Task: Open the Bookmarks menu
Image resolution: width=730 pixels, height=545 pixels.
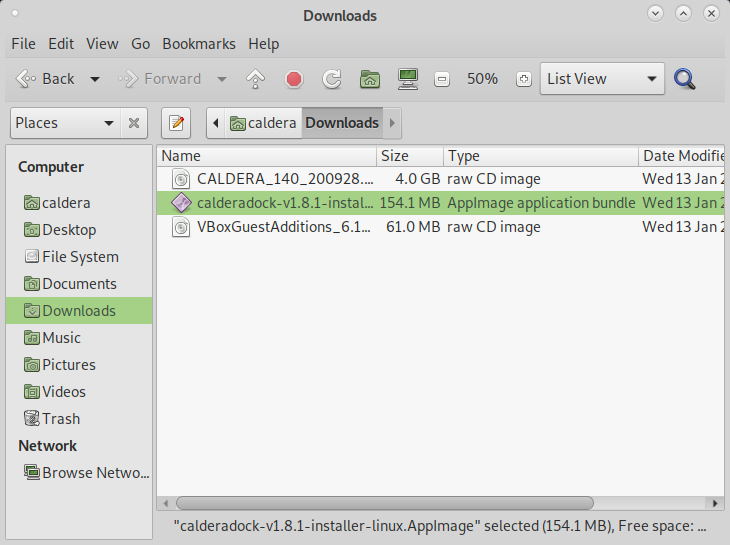Action: coord(199,44)
